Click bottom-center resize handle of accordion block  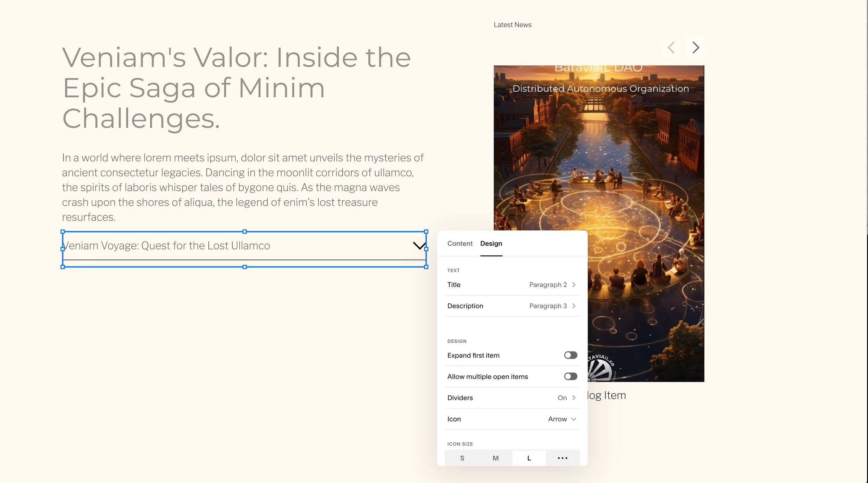click(x=244, y=267)
